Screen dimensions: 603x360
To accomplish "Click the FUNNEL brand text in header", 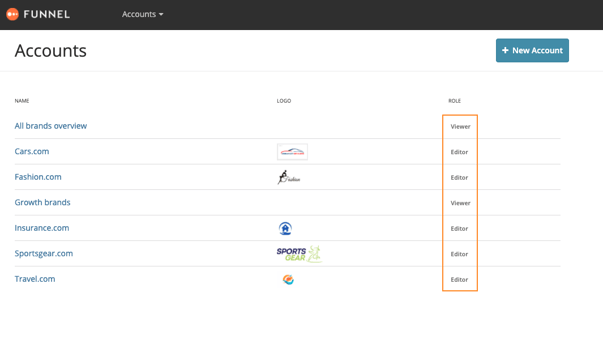I will [47, 14].
